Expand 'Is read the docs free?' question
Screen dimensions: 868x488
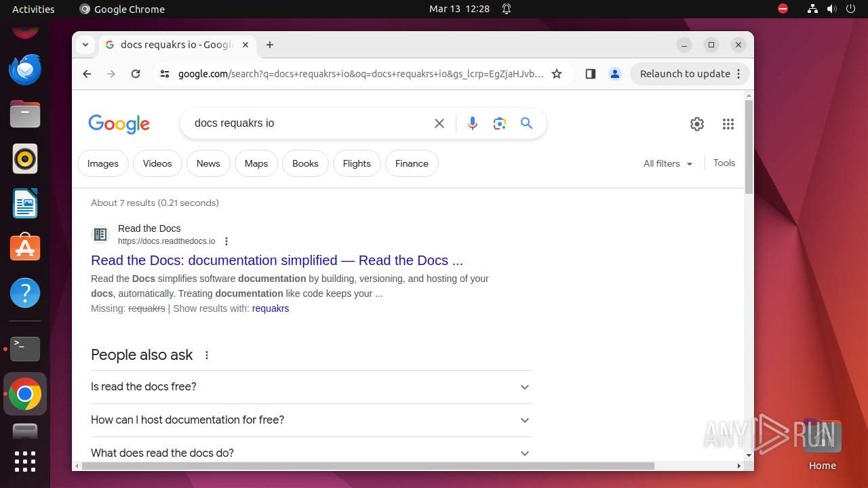312,387
